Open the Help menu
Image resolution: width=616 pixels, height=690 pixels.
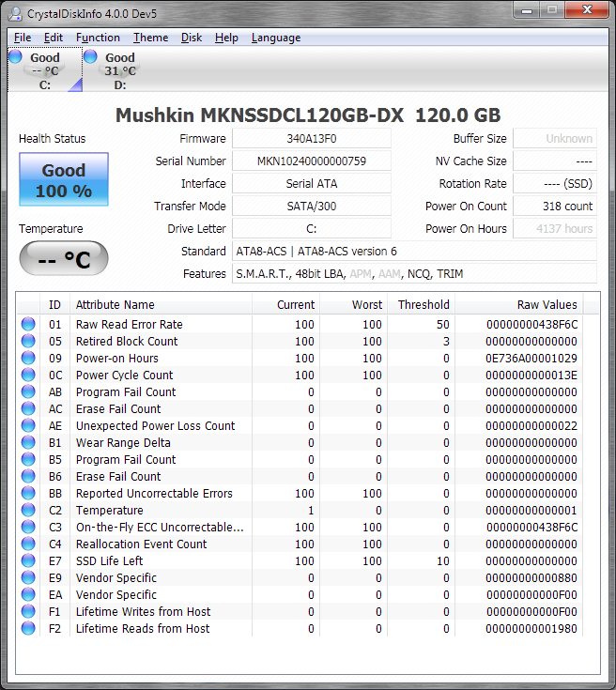click(x=226, y=38)
